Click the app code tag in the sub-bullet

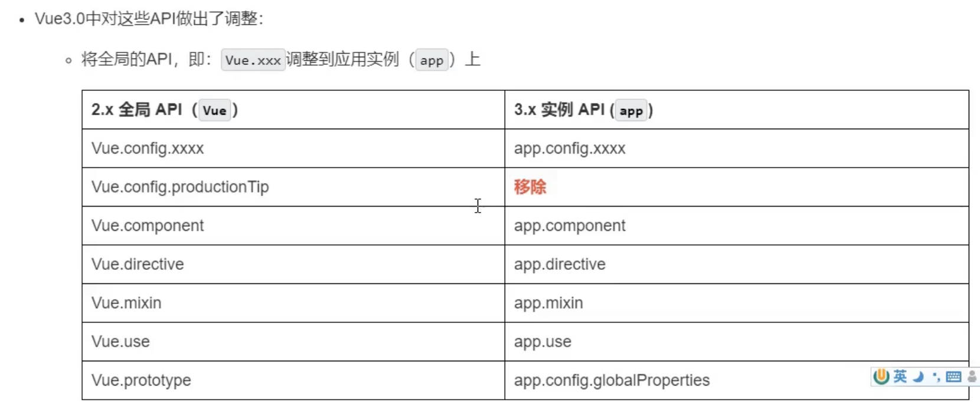432,60
